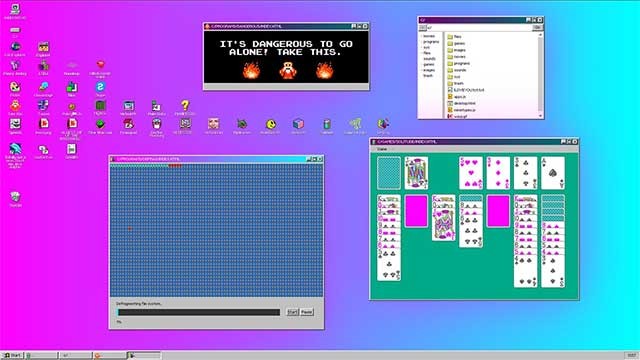This screenshot has width=640, height=360.
Task: Open ILOVEYOU.txt.txt file in explorer
Action: point(466,90)
